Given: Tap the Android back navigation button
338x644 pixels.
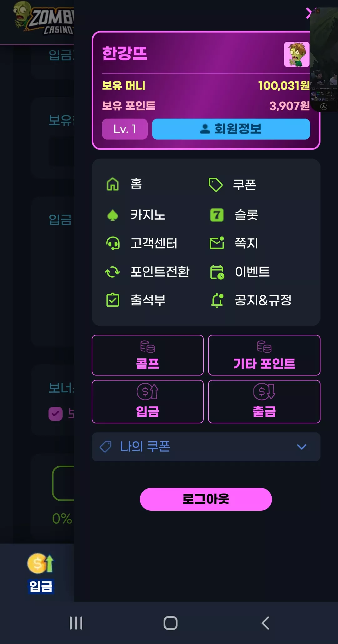Looking at the screenshot, I should pyautogui.click(x=265, y=623).
